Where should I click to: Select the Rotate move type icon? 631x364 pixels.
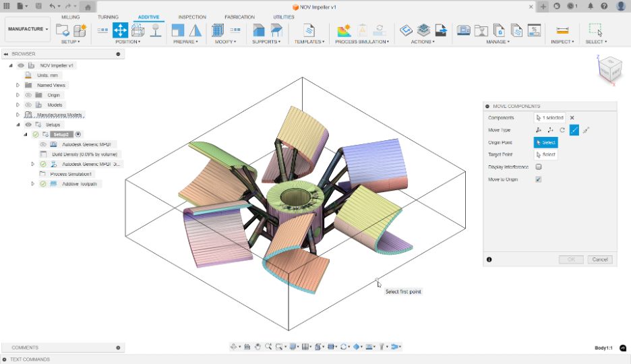pos(562,130)
